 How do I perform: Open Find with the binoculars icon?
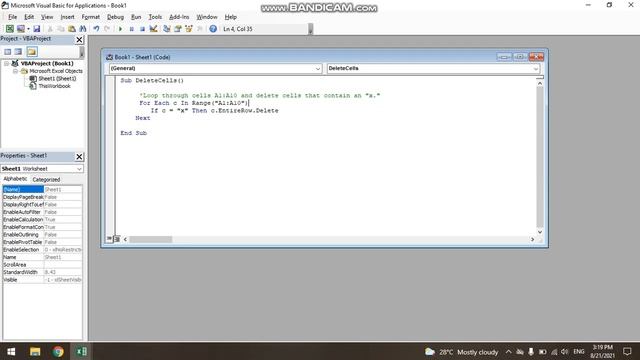[x=83, y=29]
